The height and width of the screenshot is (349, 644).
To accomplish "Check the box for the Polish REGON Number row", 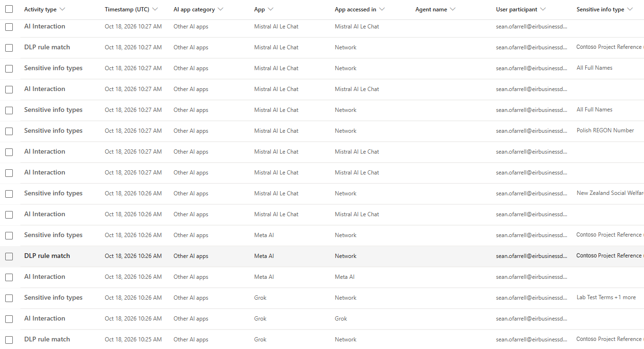I will (9, 131).
